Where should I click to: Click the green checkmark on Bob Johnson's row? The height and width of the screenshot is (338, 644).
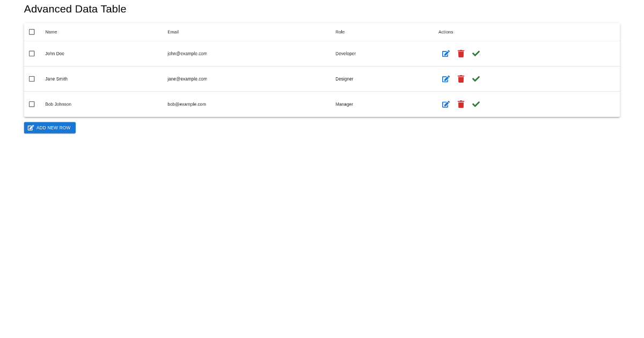(475, 104)
